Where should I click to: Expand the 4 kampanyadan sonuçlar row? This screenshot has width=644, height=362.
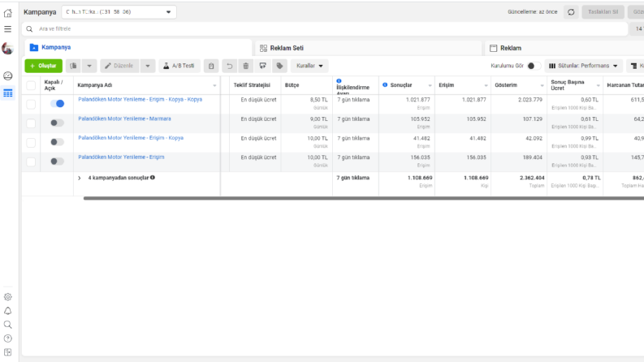(80, 178)
